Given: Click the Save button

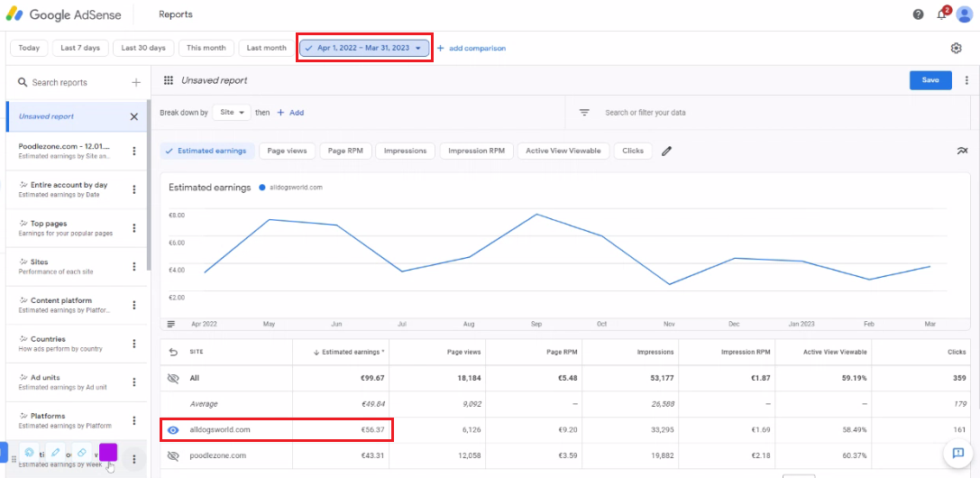Looking at the screenshot, I should [930, 80].
